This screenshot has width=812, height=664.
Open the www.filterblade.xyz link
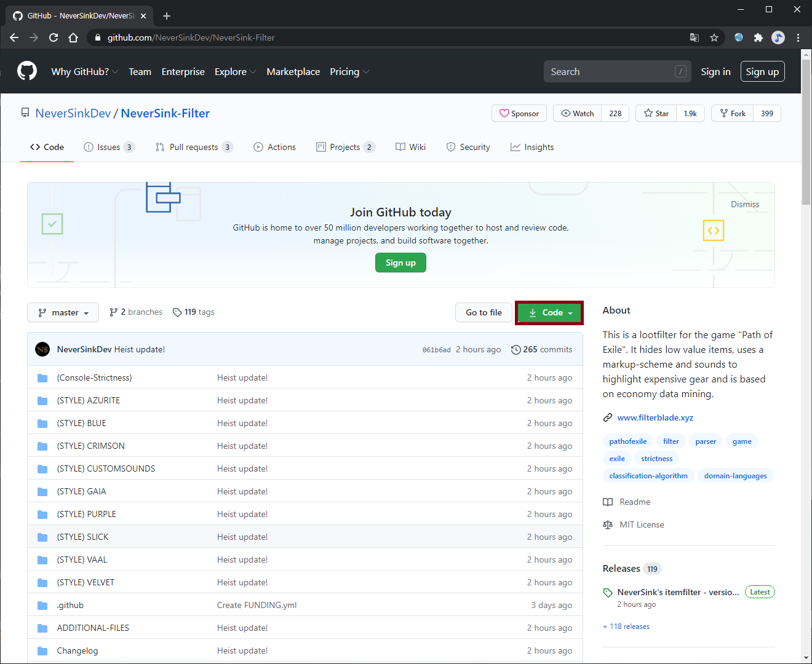655,417
